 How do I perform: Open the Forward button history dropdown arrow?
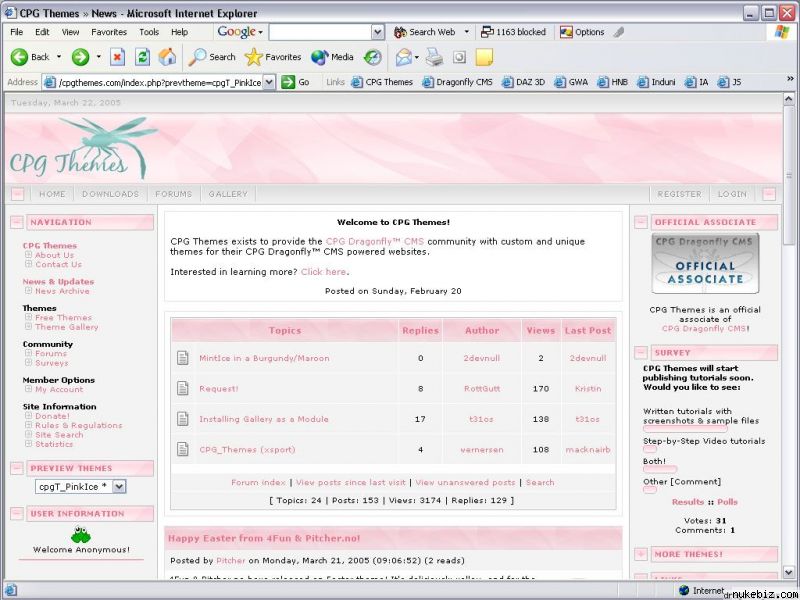click(x=98, y=57)
